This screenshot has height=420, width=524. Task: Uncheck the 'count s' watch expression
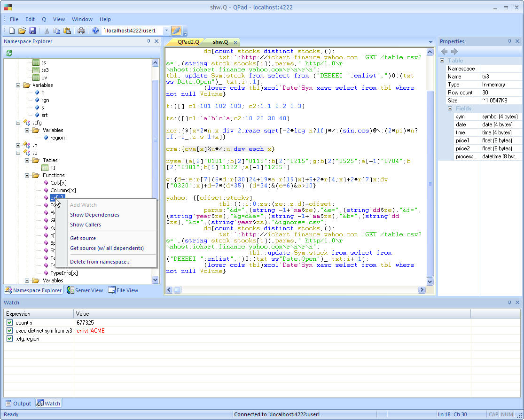pos(9,322)
